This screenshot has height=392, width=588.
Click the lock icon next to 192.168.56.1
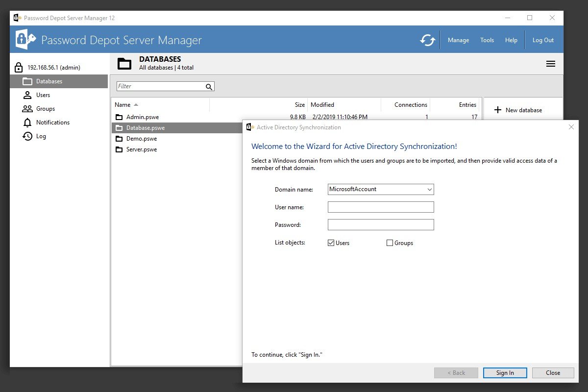[19, 68]
